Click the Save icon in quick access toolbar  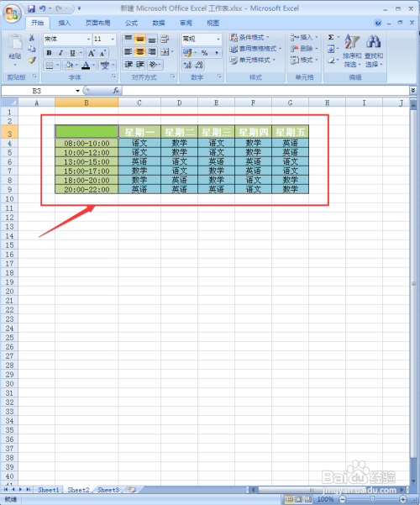click(x=32, y=8)
